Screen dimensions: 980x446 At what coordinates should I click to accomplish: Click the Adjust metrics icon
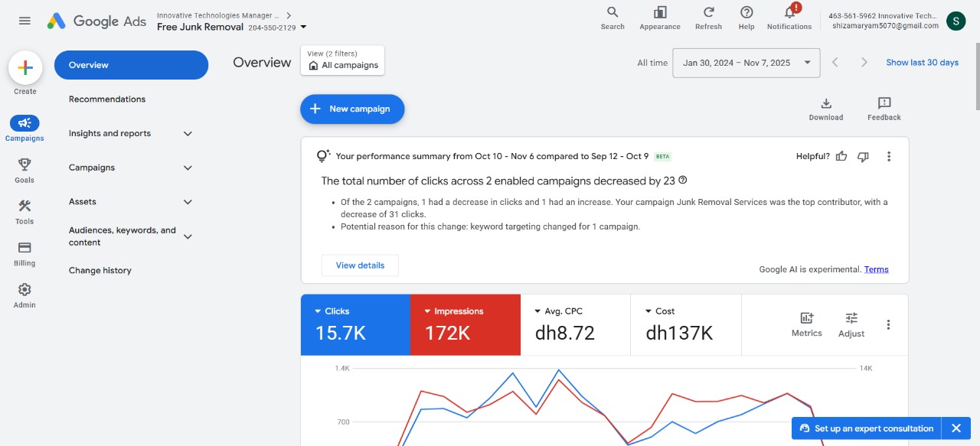click(851, 323)
